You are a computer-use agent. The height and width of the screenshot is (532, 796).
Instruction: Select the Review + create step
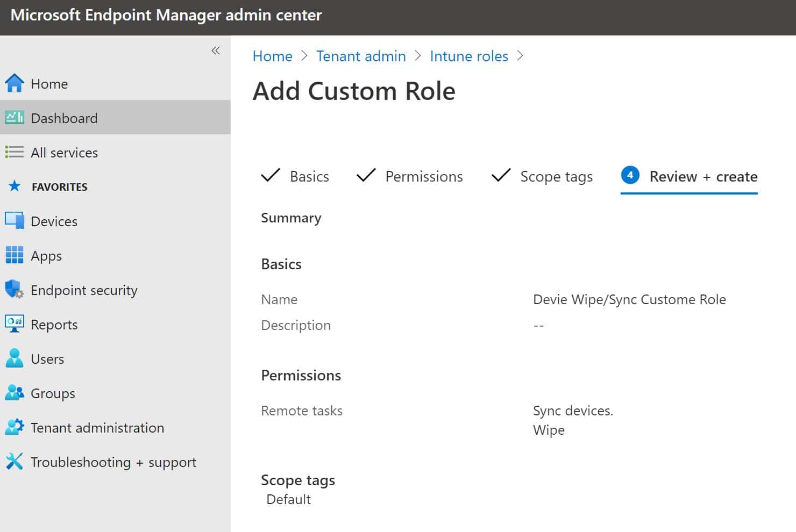(x=703, y=176)
